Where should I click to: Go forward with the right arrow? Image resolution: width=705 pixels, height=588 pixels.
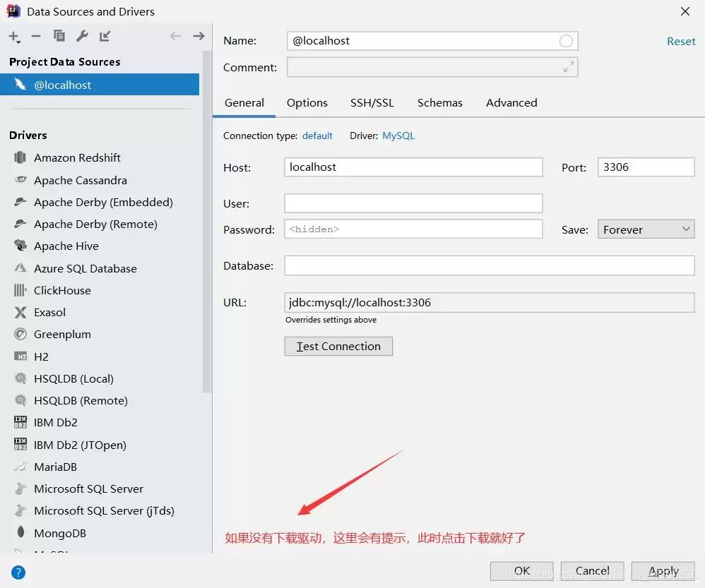point(199,36)
